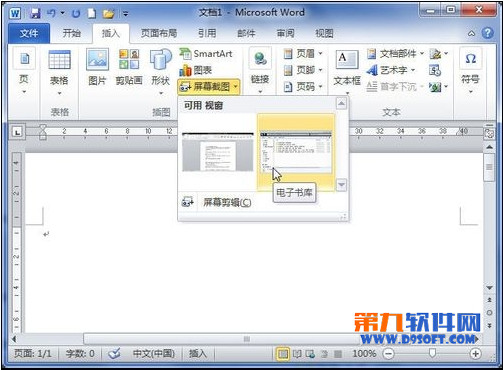Switch to References (引用) tab

207,33
